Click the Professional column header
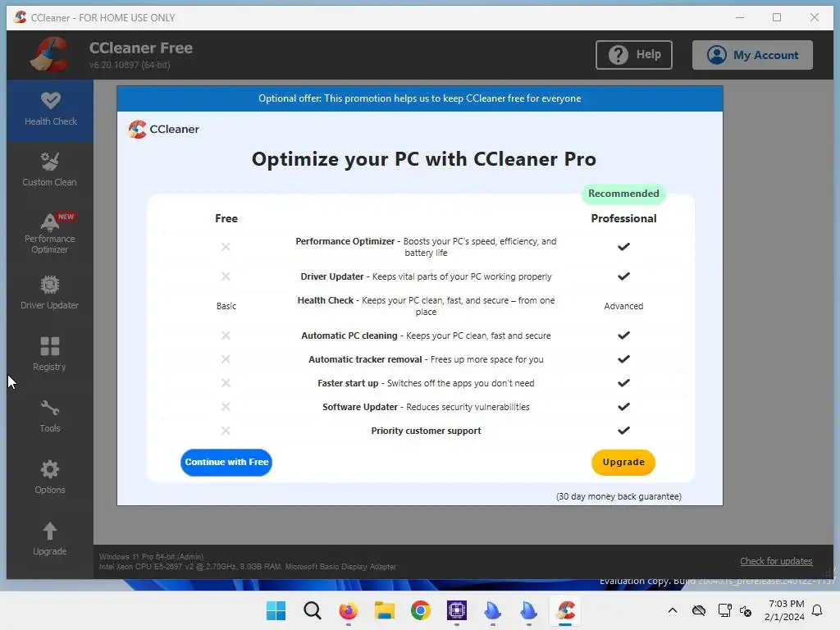Viewport: 840px width, 630px height. tap(623, 218)
